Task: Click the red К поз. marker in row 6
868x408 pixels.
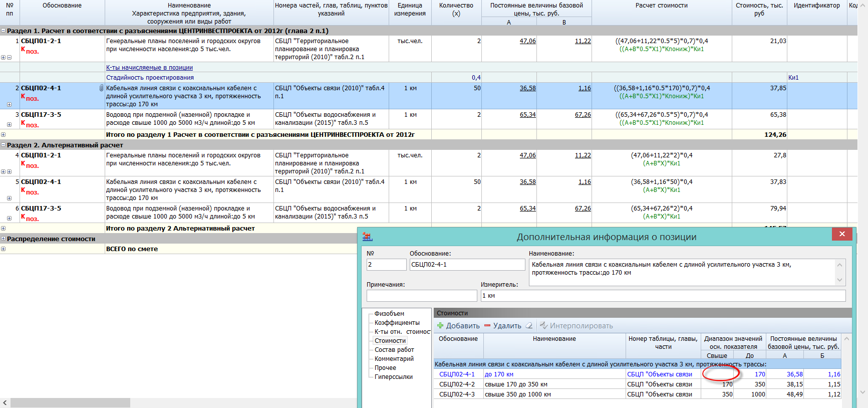Action: click(30, 218)
